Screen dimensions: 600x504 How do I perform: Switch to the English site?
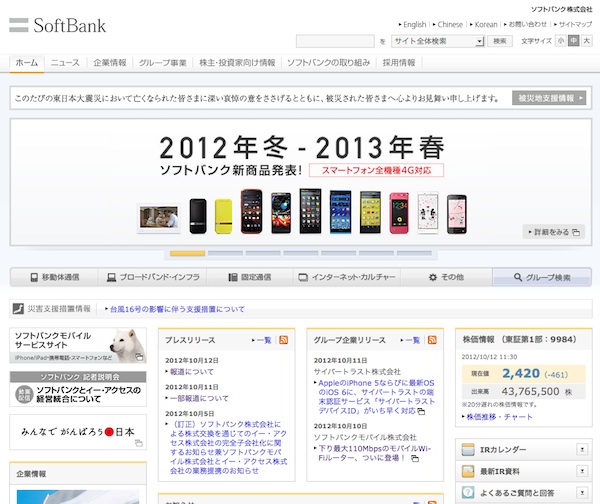coord(414,24)
